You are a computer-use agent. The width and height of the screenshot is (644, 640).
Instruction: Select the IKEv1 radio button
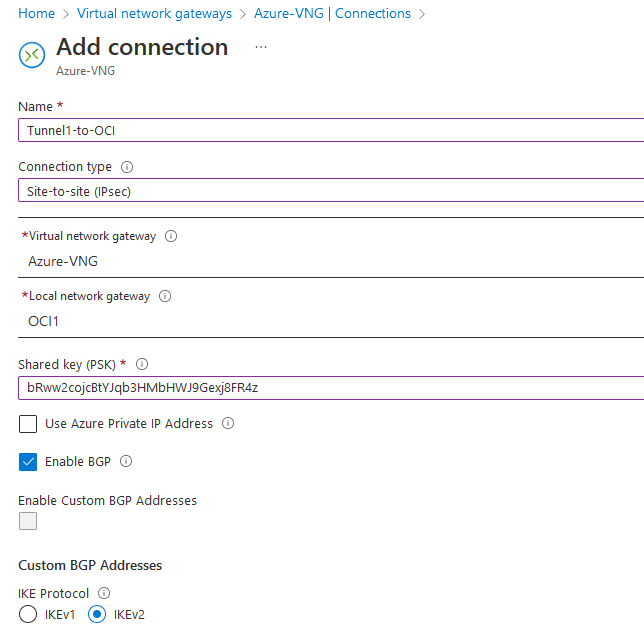coord(28,614)
